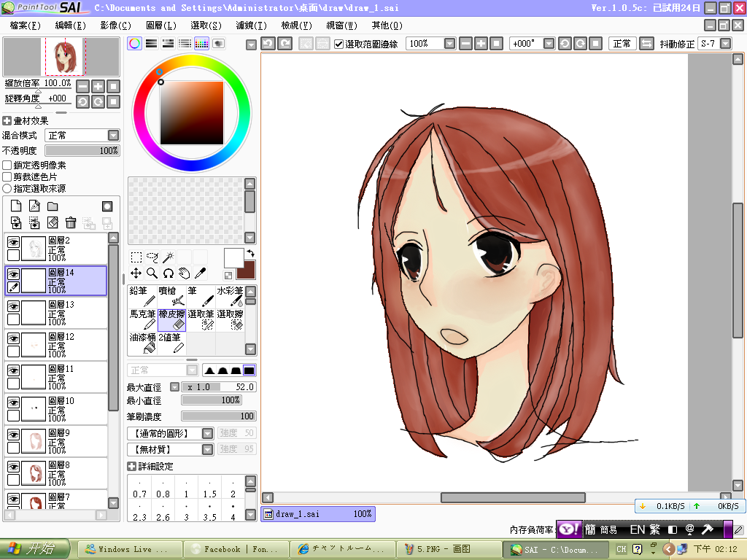Create a new layer folder

click(x=53, y=206)
